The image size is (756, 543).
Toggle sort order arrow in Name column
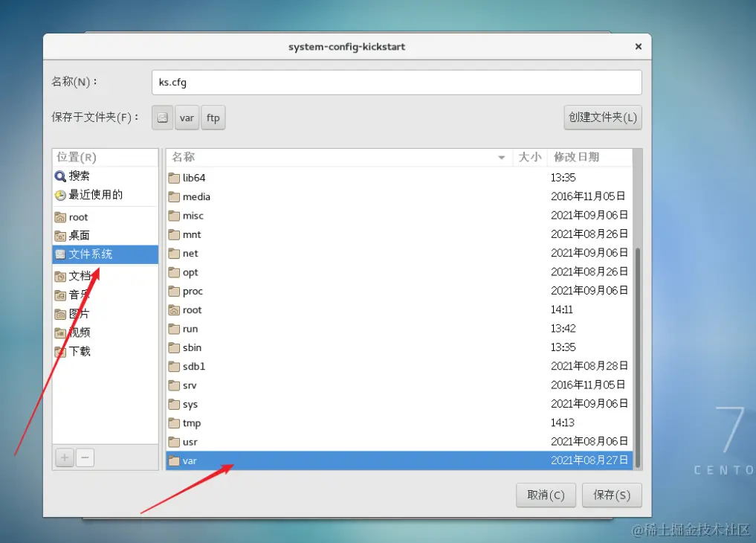502,158
